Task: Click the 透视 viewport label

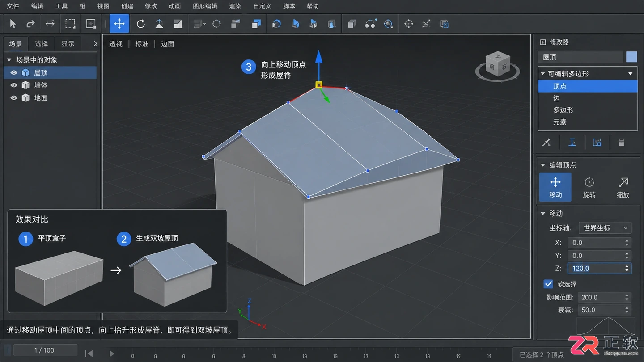Action: pos(116,44)
